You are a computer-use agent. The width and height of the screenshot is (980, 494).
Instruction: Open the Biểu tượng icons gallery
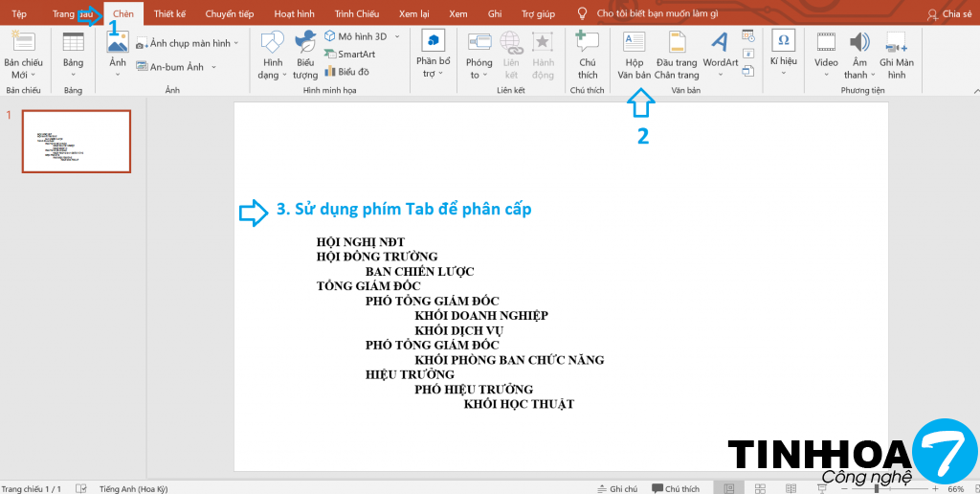click(305, 55)
